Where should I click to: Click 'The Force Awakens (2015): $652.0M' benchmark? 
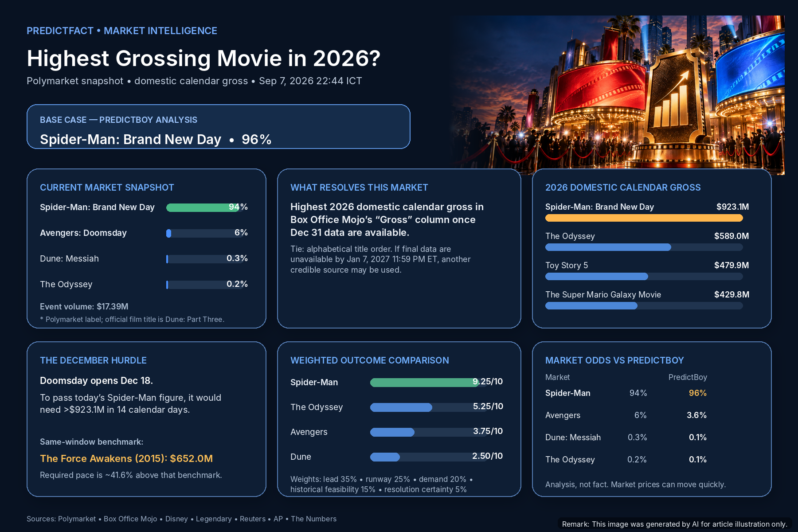coord(126,458)
